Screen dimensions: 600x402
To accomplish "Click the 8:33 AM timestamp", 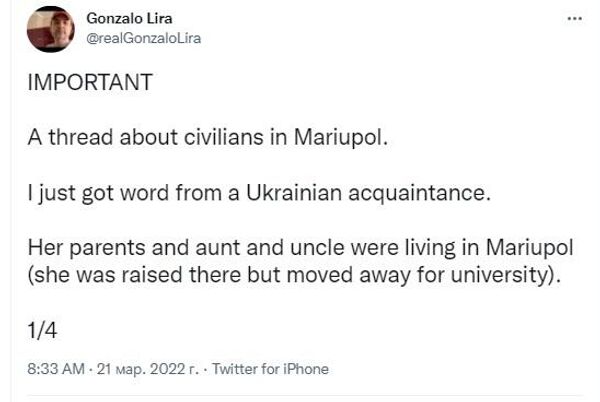I will 54,368.
